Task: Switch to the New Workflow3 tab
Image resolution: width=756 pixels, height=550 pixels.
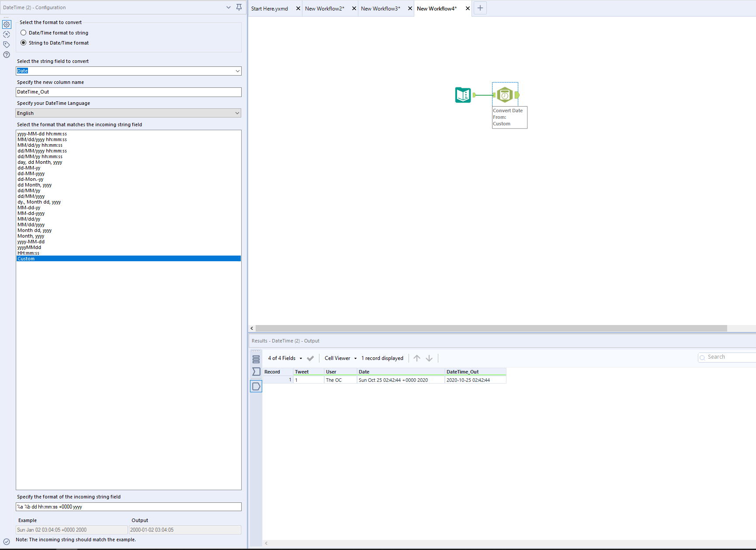Action: tap(381, 8)
